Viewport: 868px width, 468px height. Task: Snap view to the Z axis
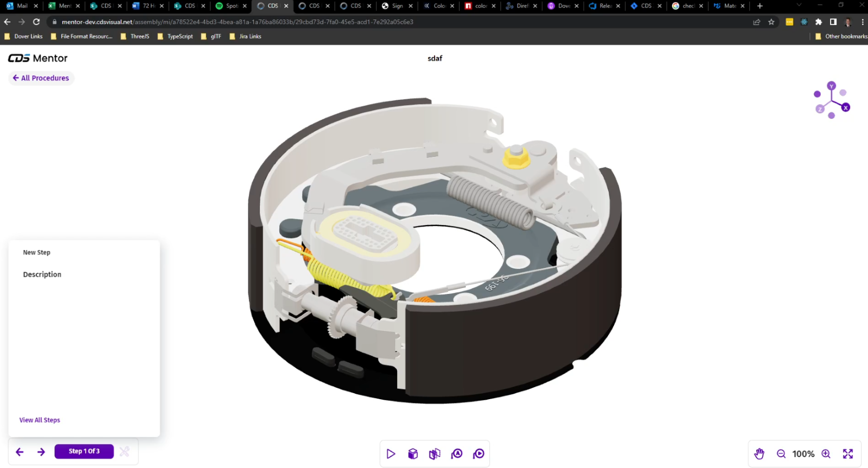pyautogui.click(x=820, y=109)
